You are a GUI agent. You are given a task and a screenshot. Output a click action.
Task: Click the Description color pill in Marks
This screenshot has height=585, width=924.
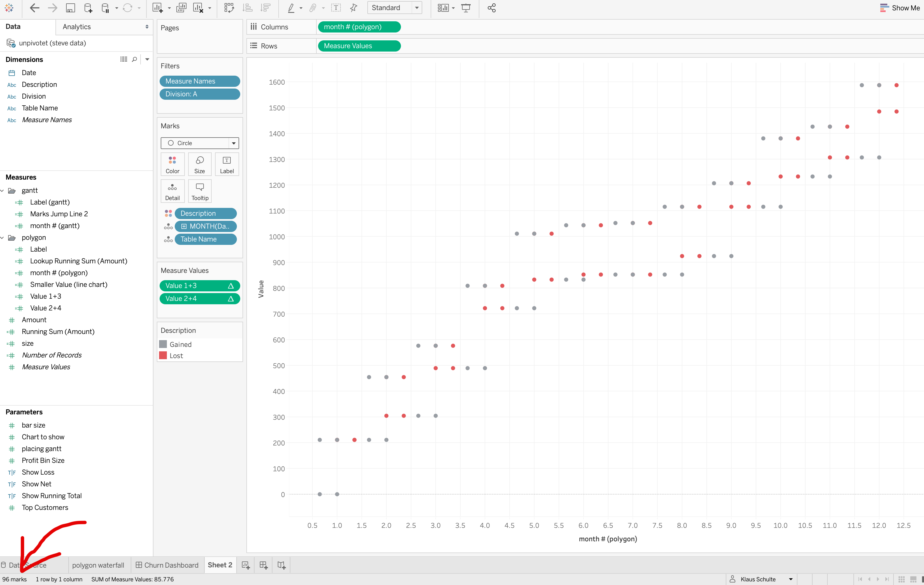point(205,213)
